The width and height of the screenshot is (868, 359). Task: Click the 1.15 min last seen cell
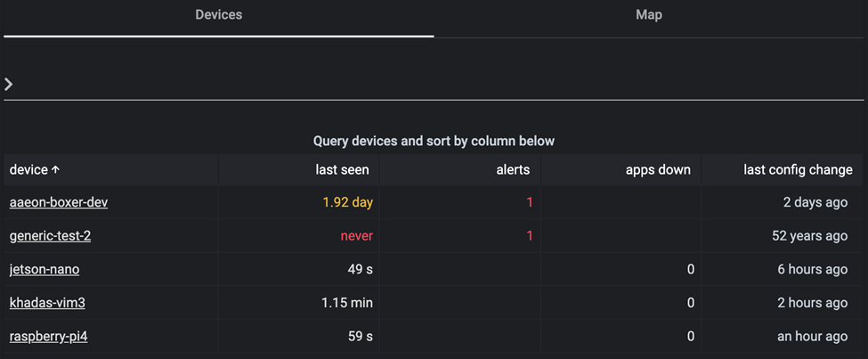coord(347,303)
